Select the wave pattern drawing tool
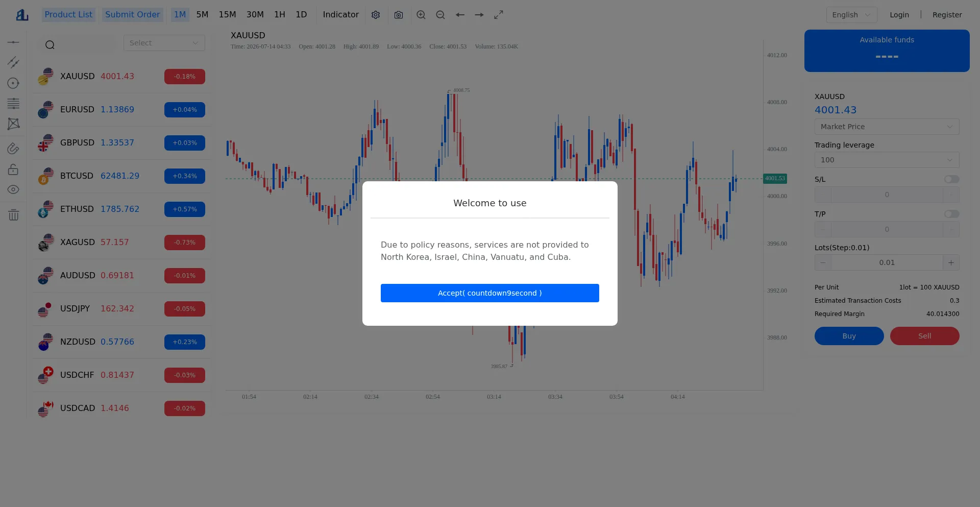Viewport: 980px width, 507px height. pyautogui.click(x=13, y=124)
